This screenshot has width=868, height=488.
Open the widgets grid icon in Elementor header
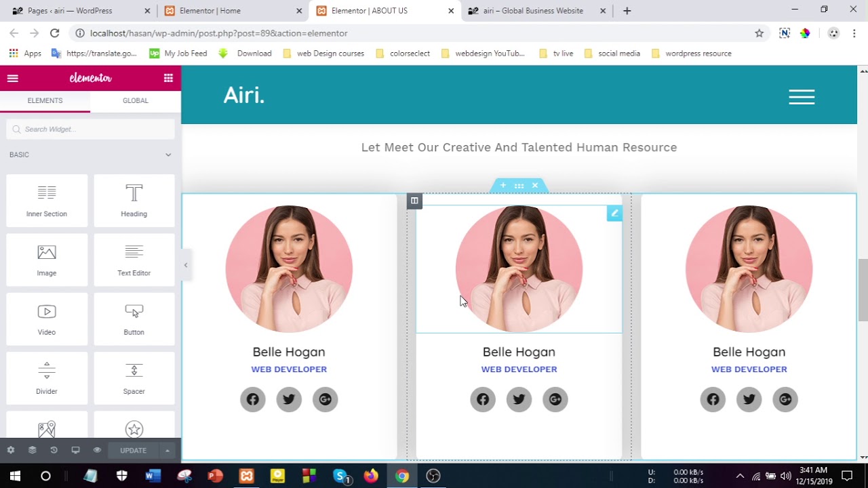(x=168, y=78)
